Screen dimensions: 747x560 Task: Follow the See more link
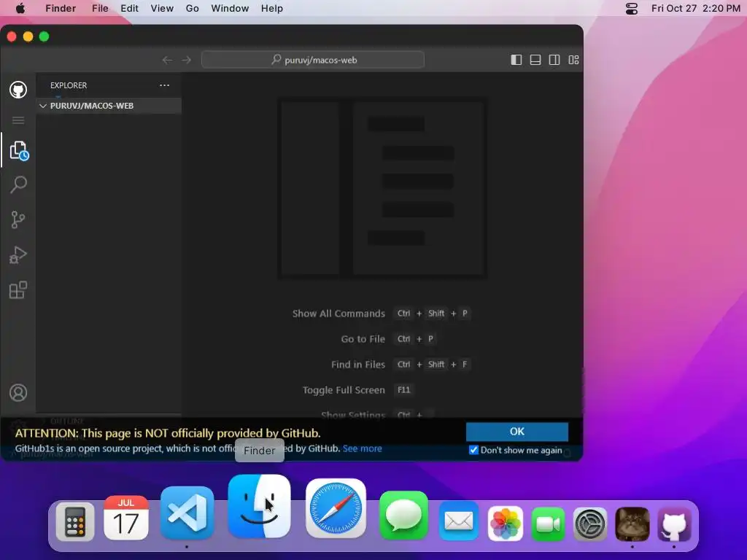[362, 448]
